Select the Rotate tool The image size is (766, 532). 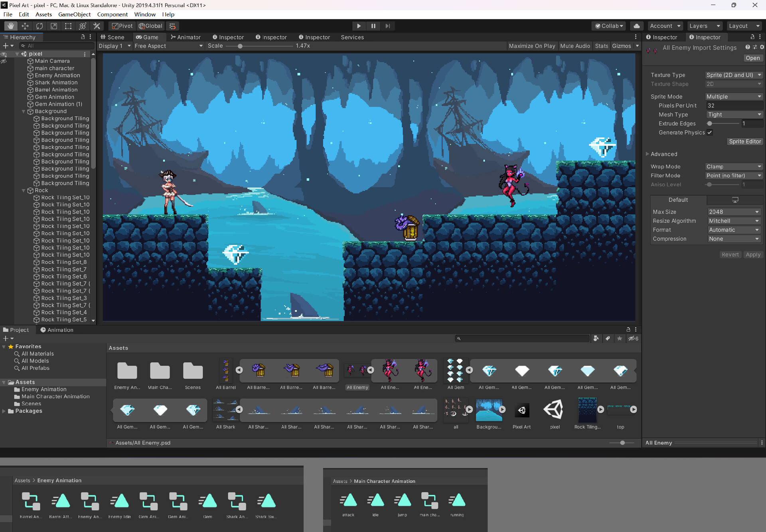39,26
